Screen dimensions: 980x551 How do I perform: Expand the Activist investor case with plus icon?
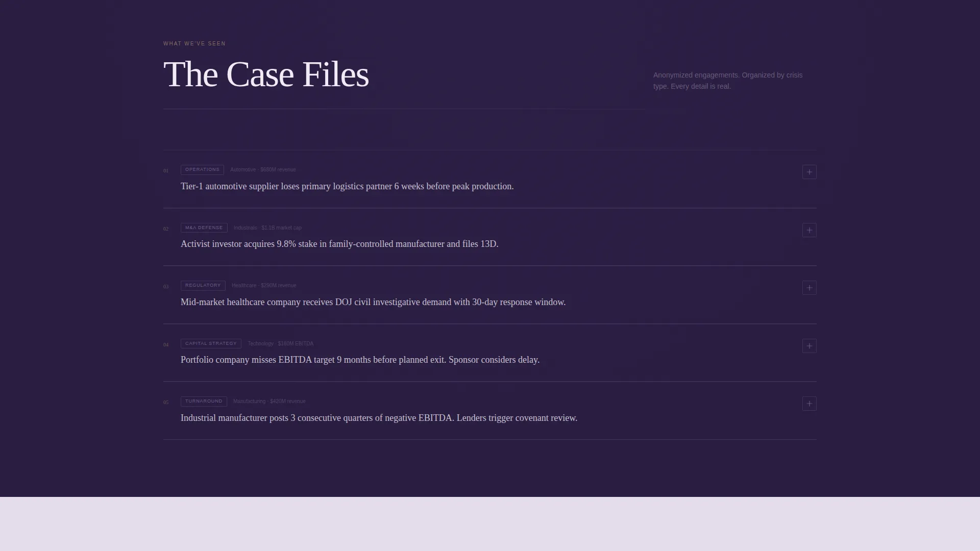click(x=809, y=230)
